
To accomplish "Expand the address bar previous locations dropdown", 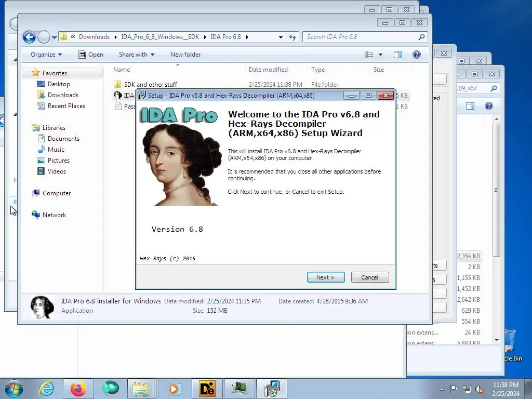I will coord(281,37).
